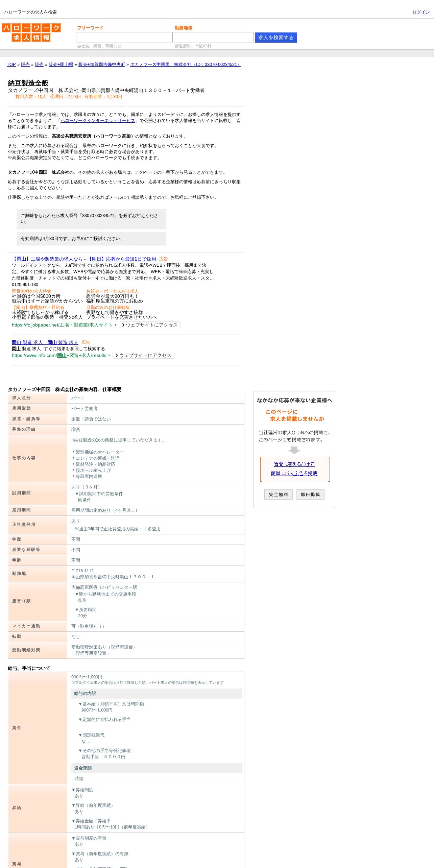
Task: Expand the fc.jobpaper.net URL dropdown arrow
Action: [116, 325]
